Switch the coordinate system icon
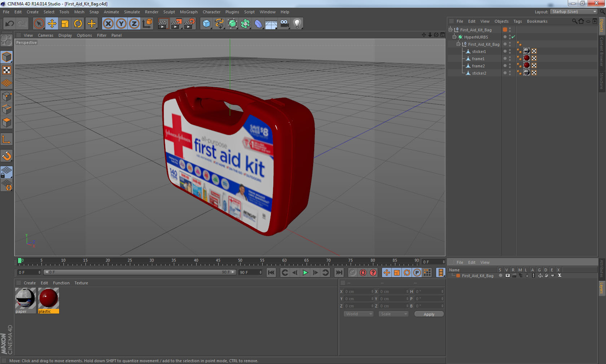606x364 pixels. (147, 24)
